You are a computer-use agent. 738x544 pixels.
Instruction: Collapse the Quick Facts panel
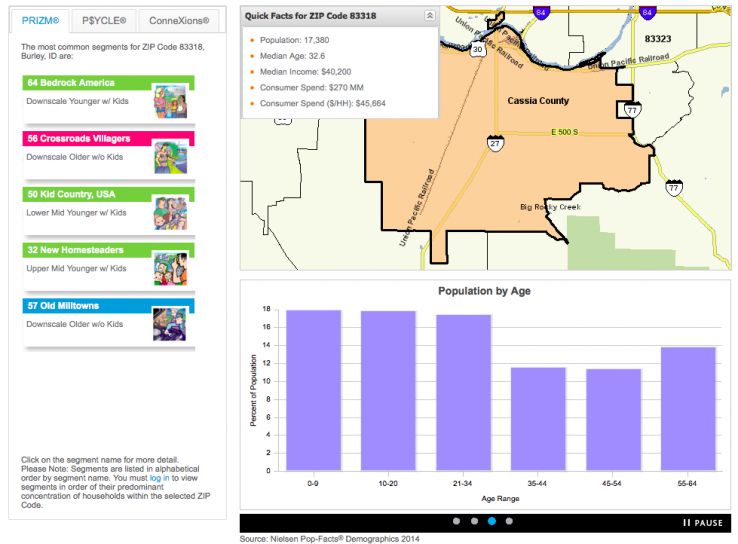point(430,16)
